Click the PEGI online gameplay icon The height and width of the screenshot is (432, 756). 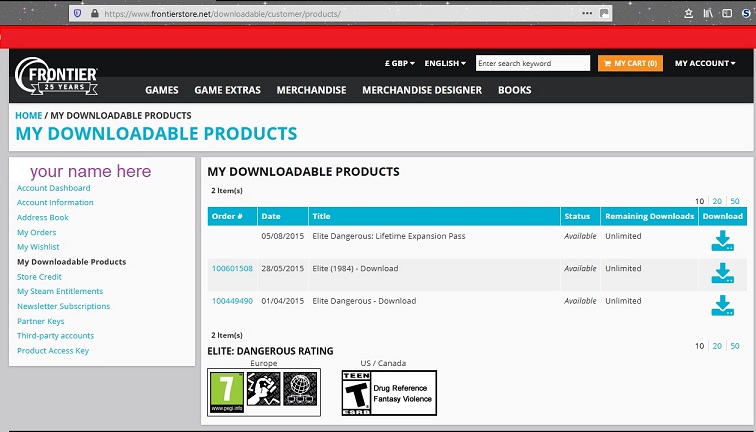[x=300, y=389]
